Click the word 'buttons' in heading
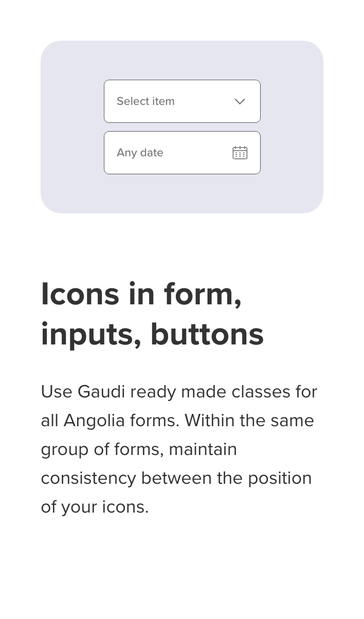 [207, 334]
